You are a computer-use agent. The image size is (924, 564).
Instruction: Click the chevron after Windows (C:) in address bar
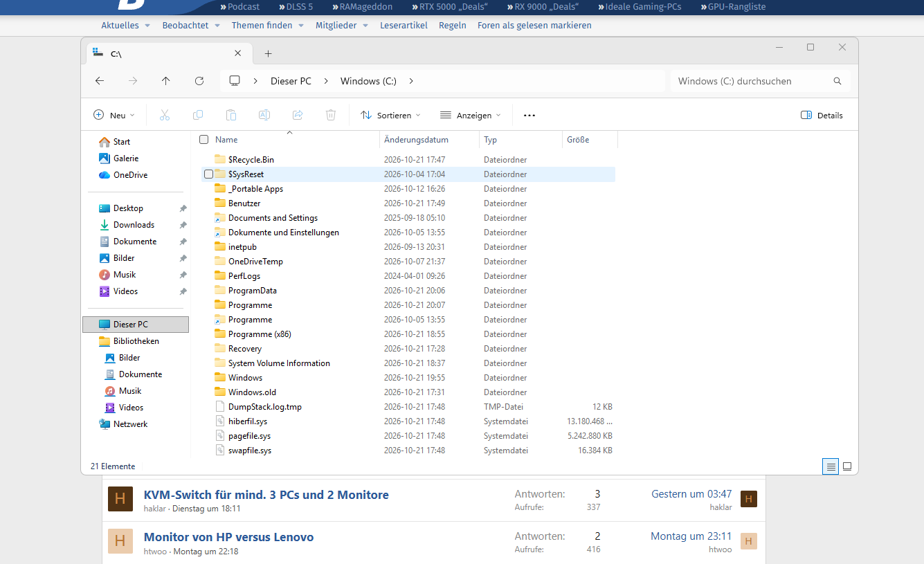pos(411,81)
